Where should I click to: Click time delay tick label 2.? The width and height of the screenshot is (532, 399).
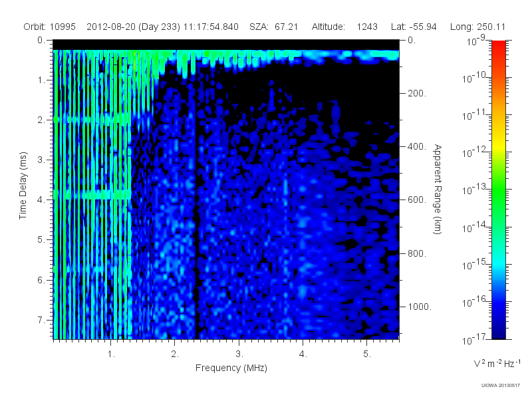click(41, 120)
